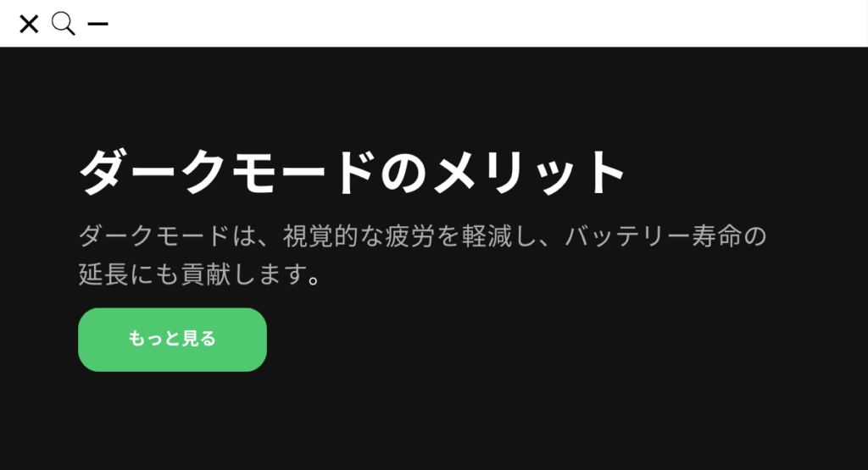Click the empty white area of the top bar
Image resolution: width=868 pixels, height=470 pixels.
(487, 24)
